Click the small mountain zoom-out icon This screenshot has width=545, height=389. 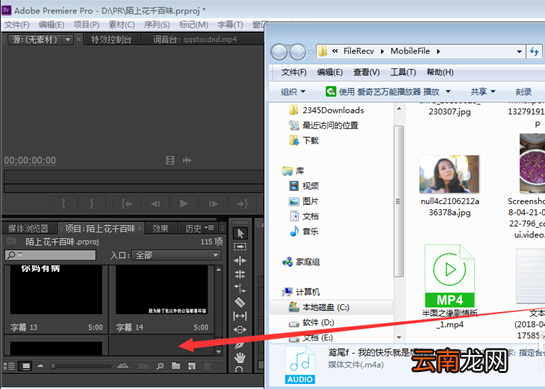41,366
